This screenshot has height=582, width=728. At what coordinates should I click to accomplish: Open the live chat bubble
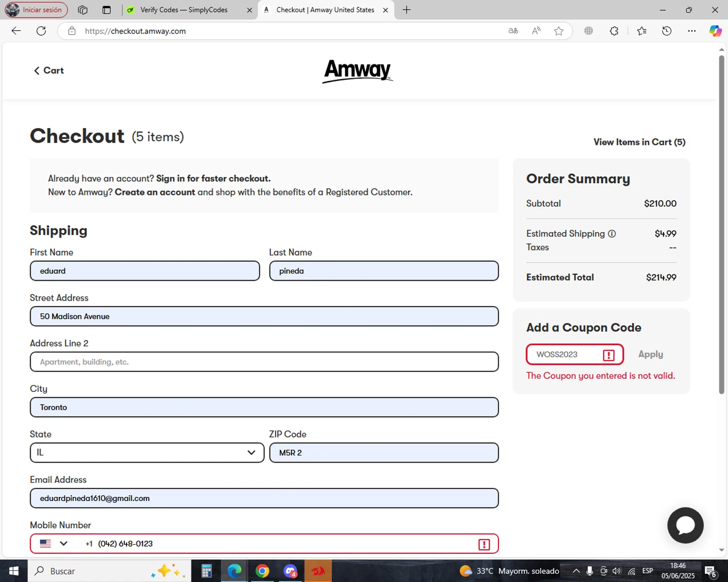point(685,525)
